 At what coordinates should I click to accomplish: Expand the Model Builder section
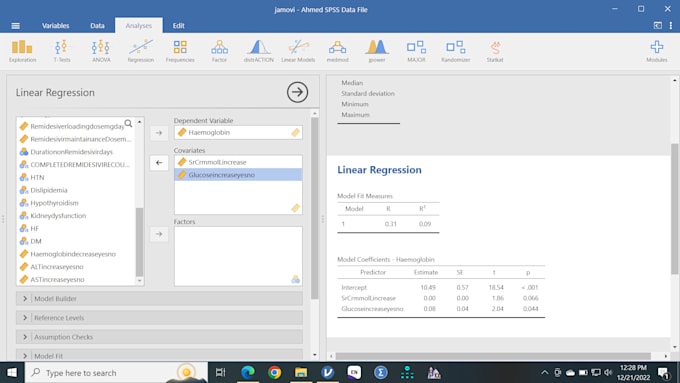coord(160,298)
